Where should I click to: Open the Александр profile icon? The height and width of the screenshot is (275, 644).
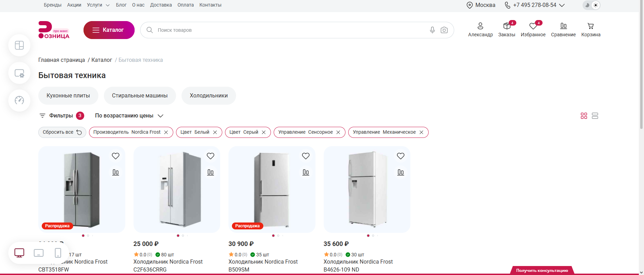click(x=480, y=30)
